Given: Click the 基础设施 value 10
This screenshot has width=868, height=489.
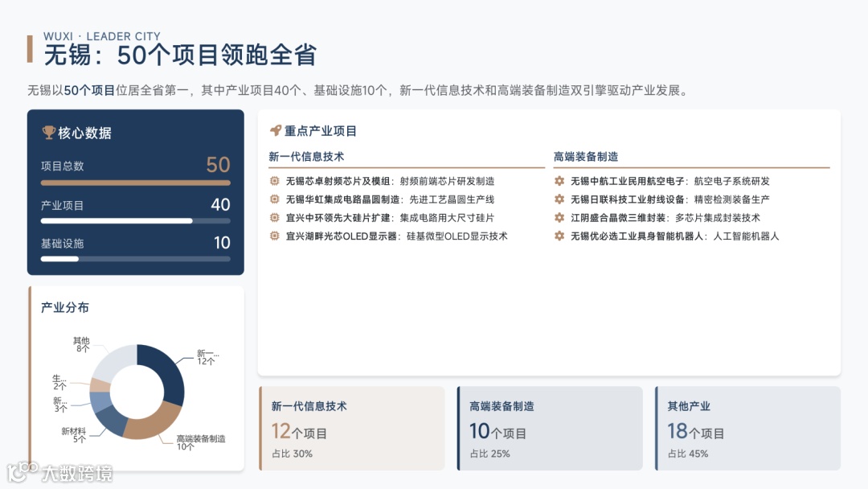Looking at the screenshot, I should click(222, 243).
